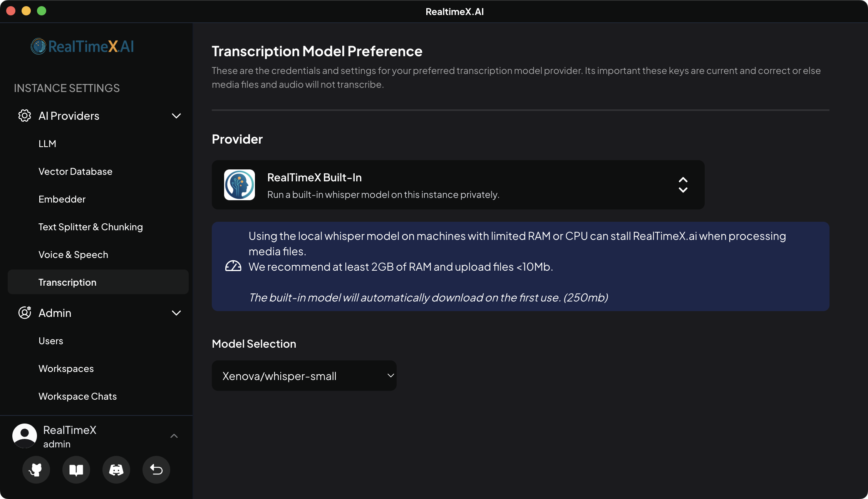Select the Transcription settings item

[x=67, y=282]
